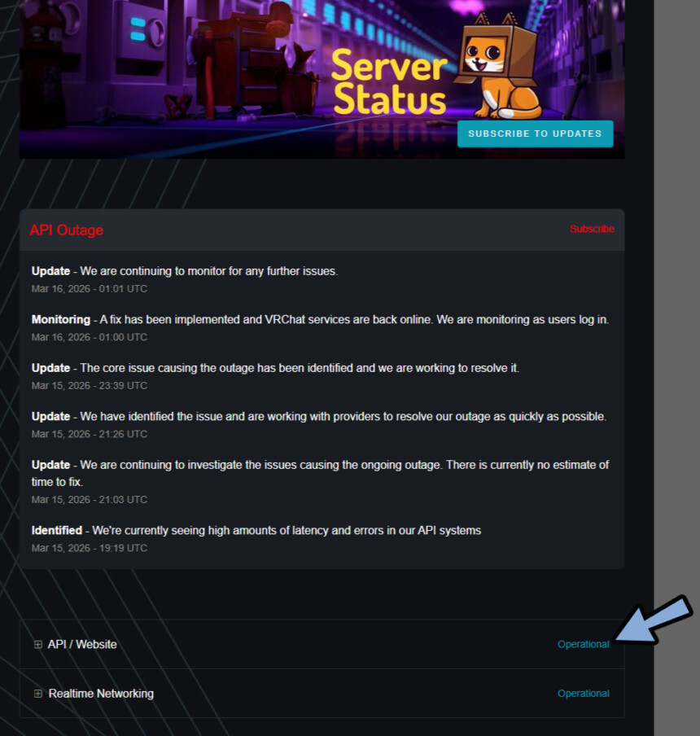The image size is (700, 736).
Task: Click the Mar 15, 2026 - 19:19 UTC timestamp
Action: coord(90,548)
